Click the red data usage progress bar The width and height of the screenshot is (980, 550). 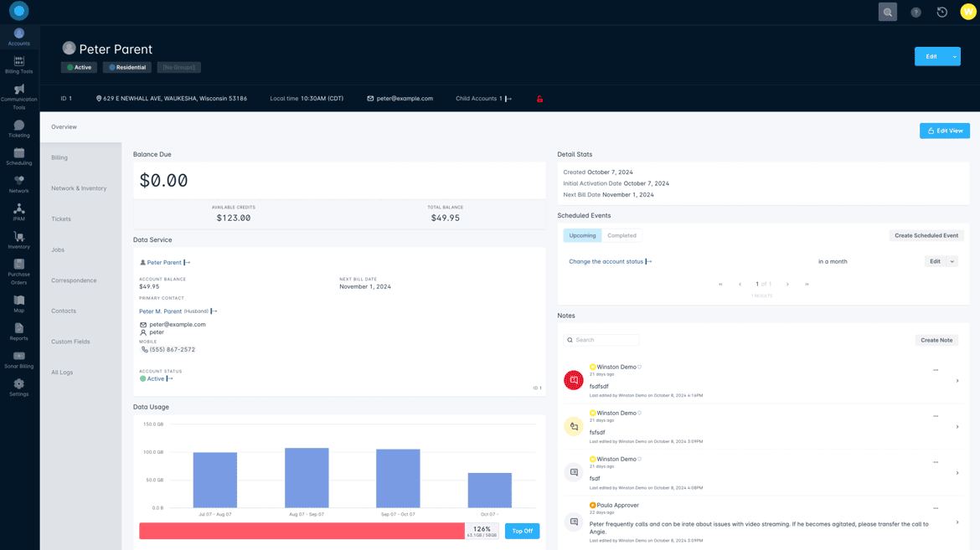302,531
